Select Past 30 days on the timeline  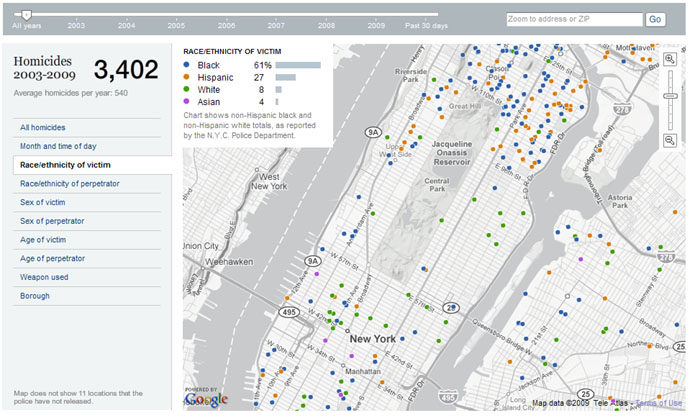click(x=426, y=24)
